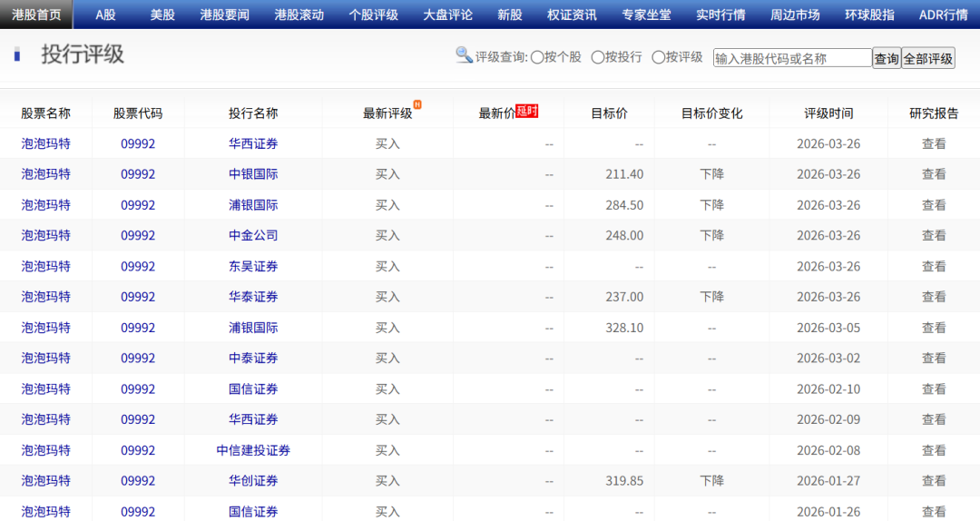Open 泡泡玛特 stock link in 华泰证券 row
Screen dimensions: 980x521
click(x=45, y=297)
